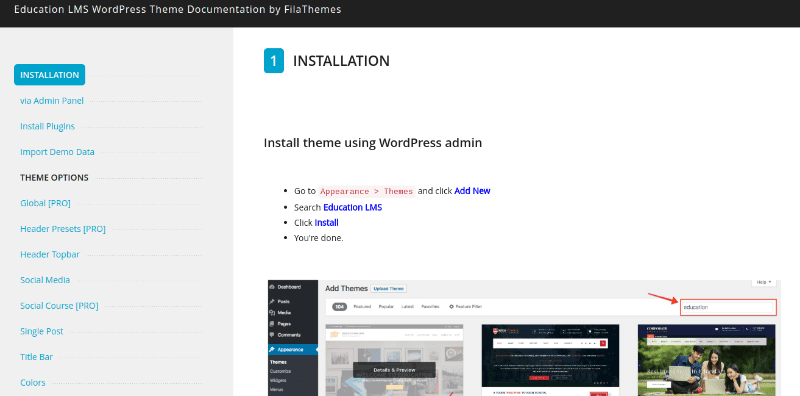Click theme search field containing 'education'

[729, 307]
